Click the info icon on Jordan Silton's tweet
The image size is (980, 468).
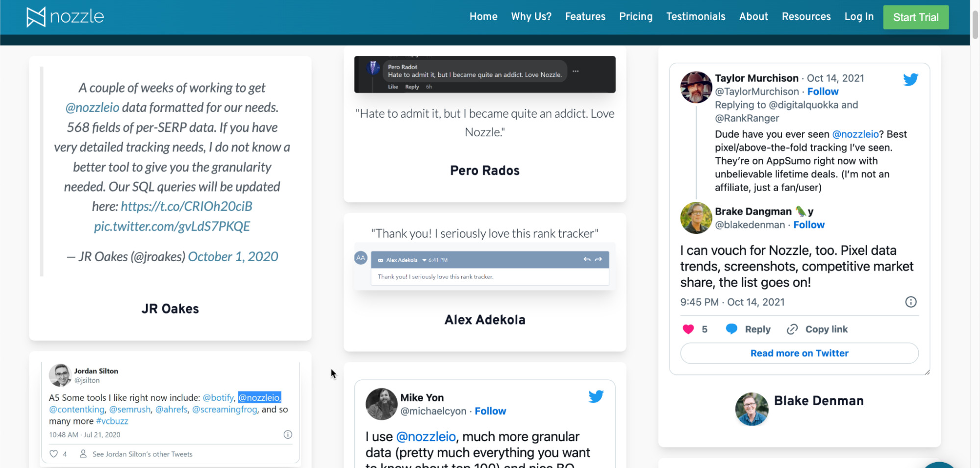[x=288, y=434]
